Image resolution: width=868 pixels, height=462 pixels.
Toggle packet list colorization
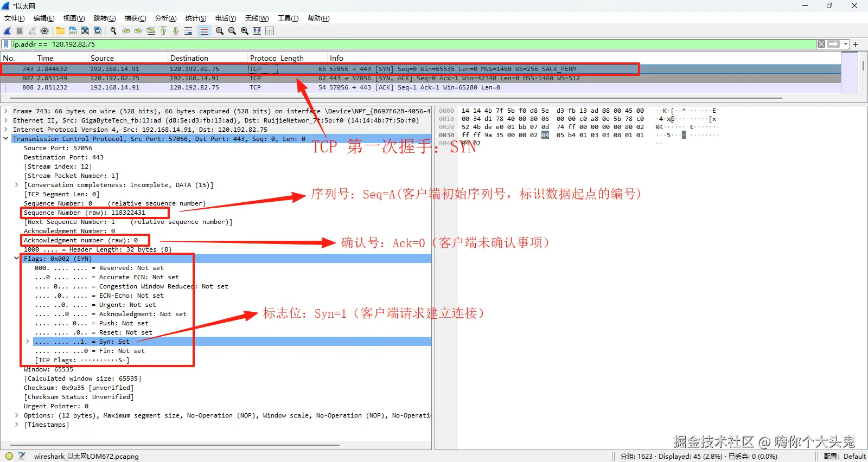[x=204, y=31]
